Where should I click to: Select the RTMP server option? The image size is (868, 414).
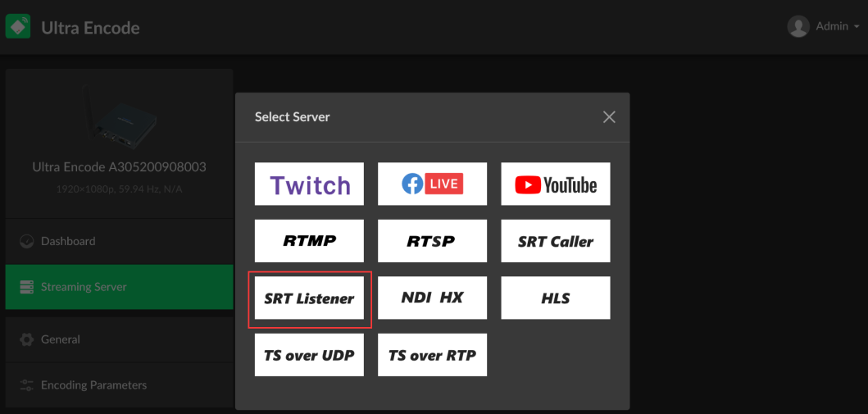point(310,241)
